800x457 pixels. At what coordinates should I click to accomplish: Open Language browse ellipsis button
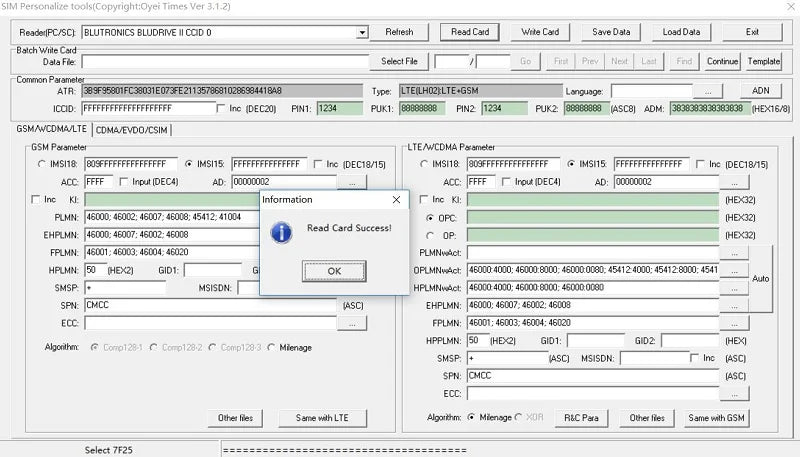(x=708, y=91)
